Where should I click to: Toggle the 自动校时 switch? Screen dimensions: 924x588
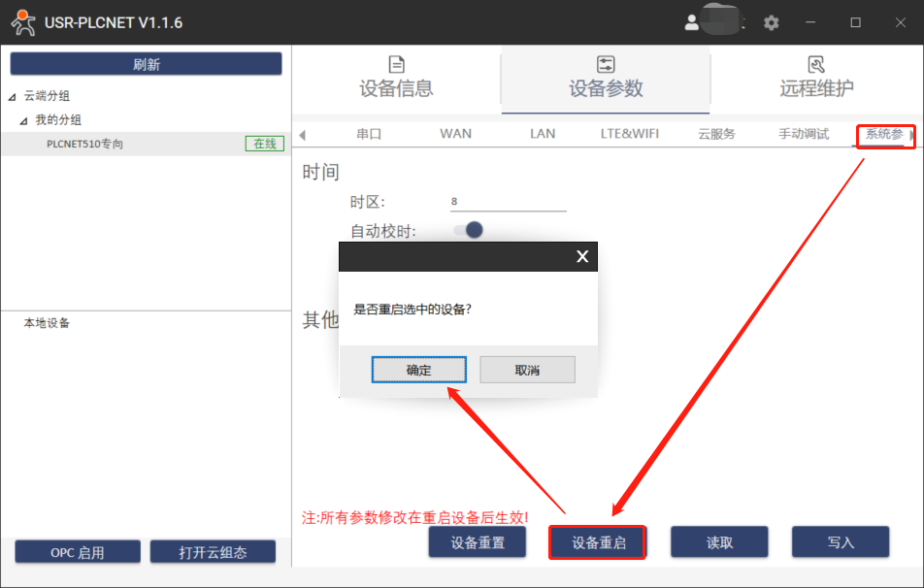tap(469, 230)
